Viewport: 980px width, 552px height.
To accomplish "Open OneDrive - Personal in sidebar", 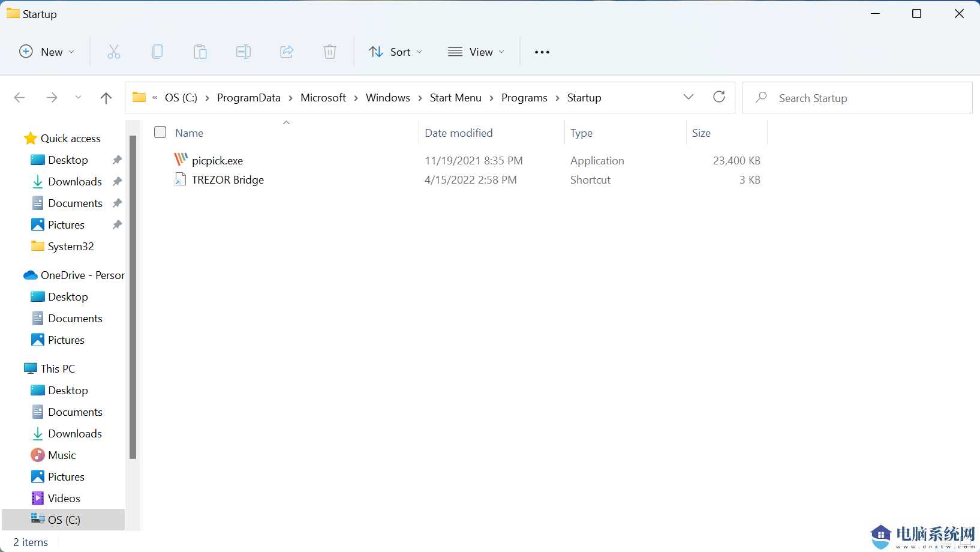I will [x=74, y=275].
